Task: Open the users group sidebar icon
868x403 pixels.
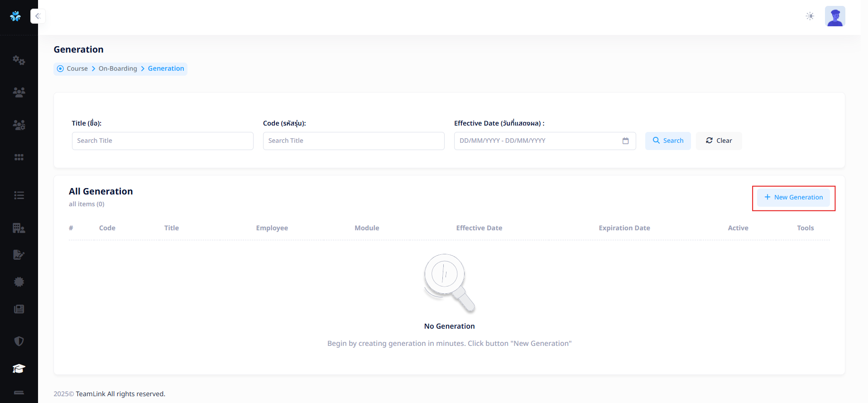Action: pos(19,92)
